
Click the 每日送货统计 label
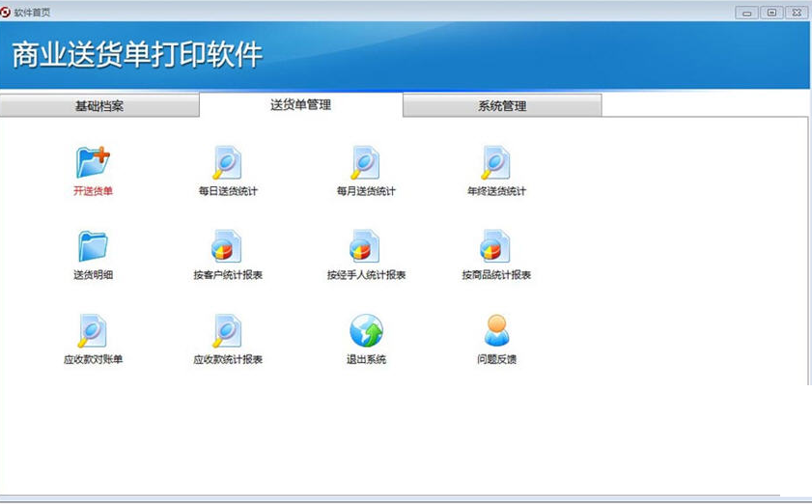tap(228, 191)
